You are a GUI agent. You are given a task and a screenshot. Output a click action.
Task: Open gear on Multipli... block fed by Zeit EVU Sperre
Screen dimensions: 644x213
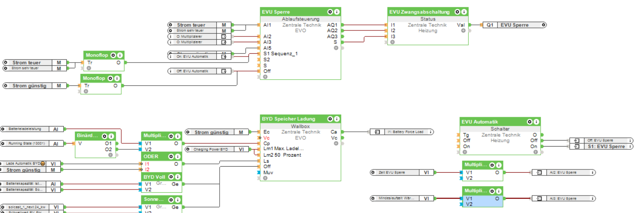(x=492, y=165)
